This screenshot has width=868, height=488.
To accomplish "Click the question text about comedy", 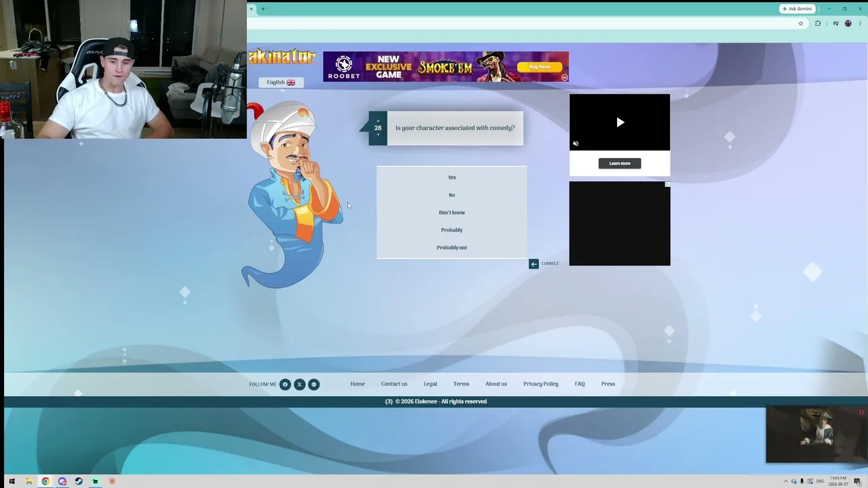I will [x=455, y=128].
